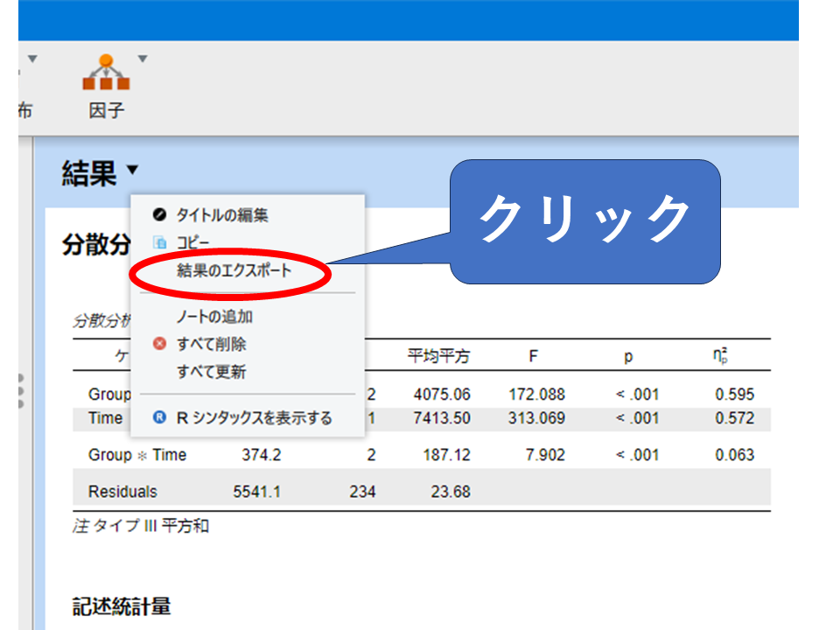
Task: Select すべて更新 in the menu
Action: click(211, 372)
